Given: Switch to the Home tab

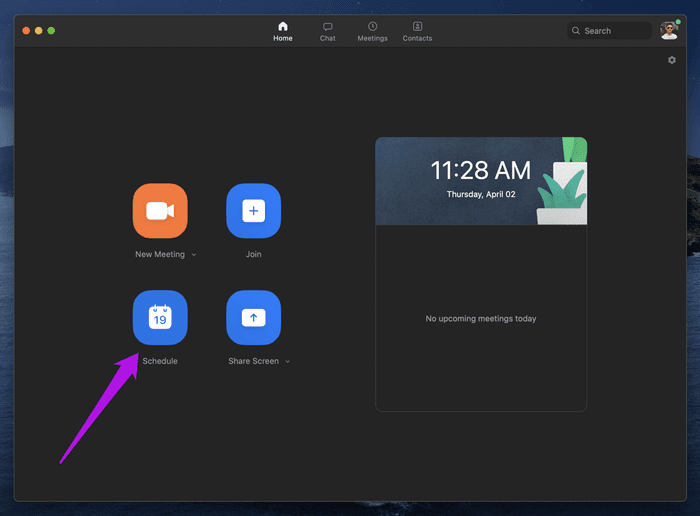Looking at the screenshot, I should pyautogui.click(x=283, y=31).
